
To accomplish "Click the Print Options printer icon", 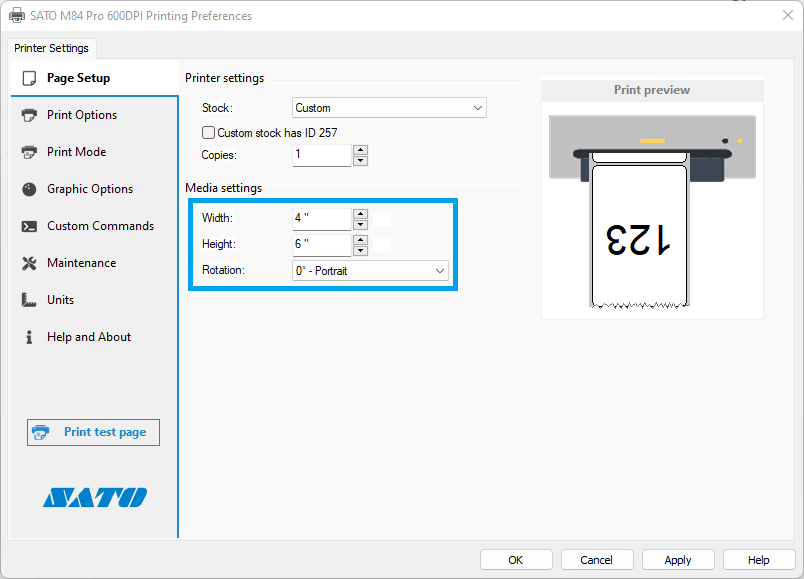I will pos(29,115).
